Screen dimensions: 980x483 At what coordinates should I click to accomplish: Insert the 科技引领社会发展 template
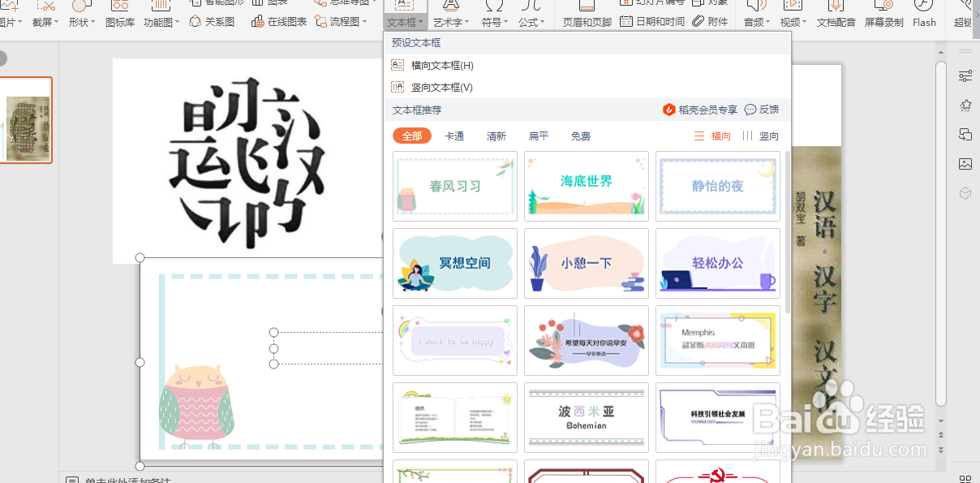[x=718, y=417]
